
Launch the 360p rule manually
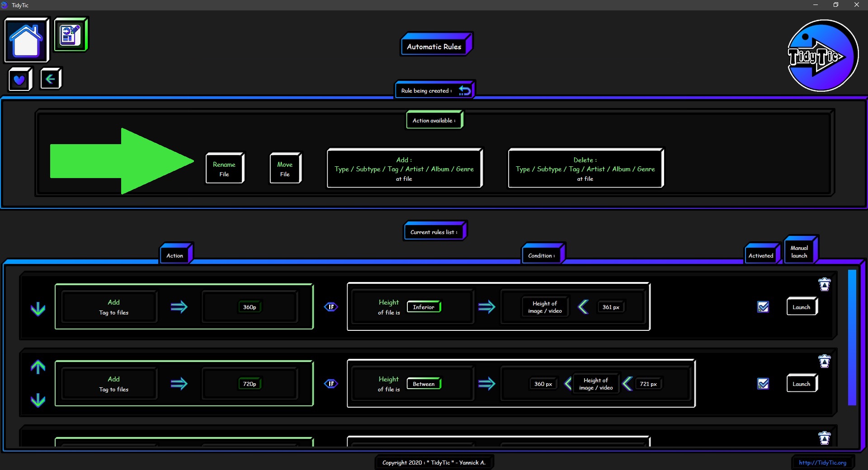click(x=802, y=307)
